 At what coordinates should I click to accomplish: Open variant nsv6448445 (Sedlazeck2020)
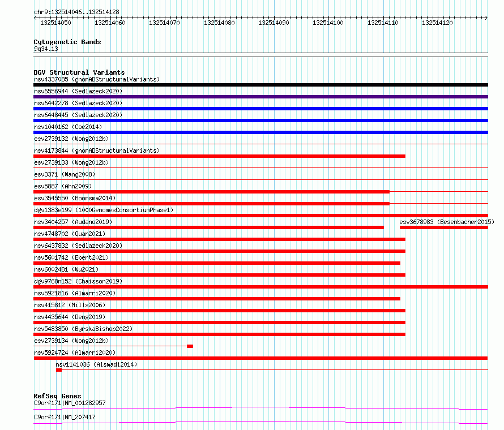click(78, 115)
